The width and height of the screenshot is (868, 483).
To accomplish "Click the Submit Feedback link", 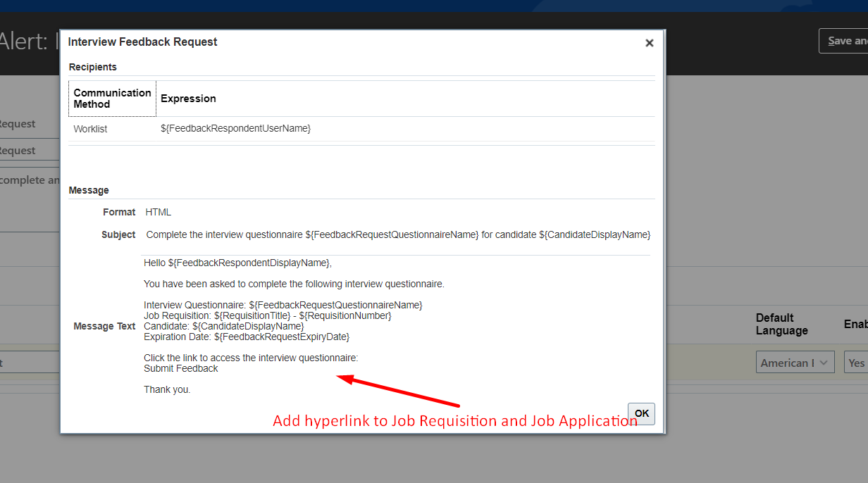I will tap(180, 368).
